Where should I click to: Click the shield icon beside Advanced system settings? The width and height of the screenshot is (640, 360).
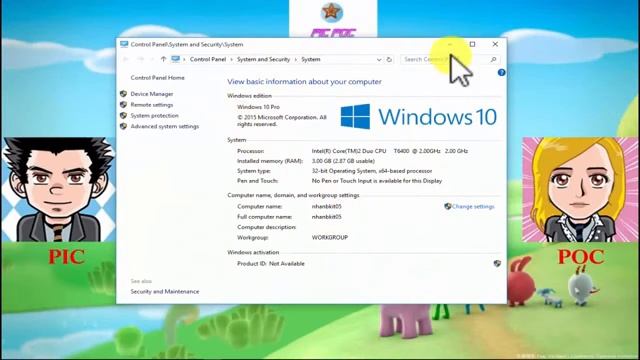coord(123,126)
